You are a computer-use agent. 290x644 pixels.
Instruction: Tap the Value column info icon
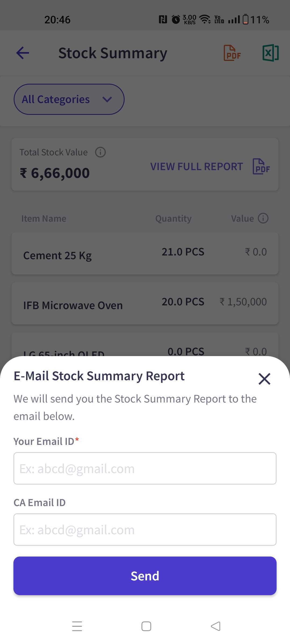coord(263,218)
